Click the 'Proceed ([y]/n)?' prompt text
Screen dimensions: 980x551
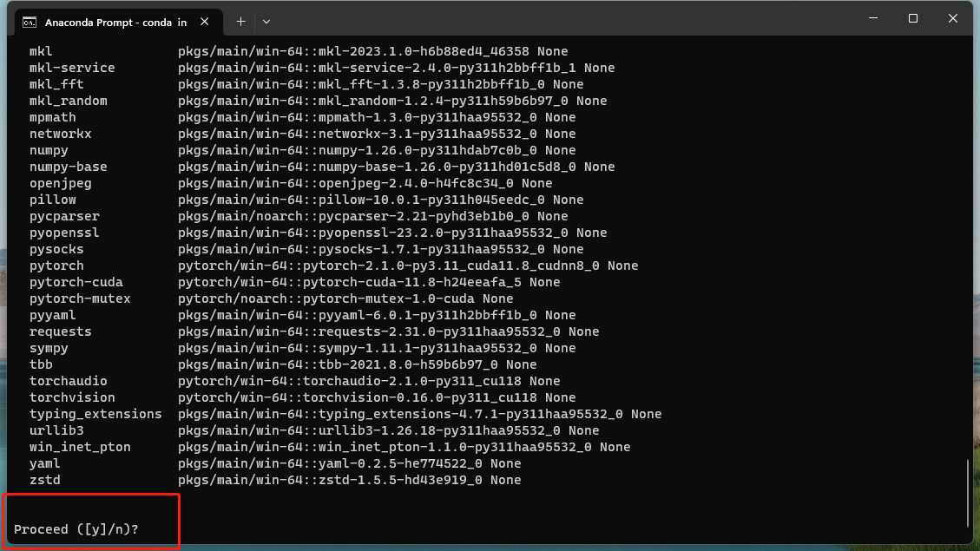[x=76, y=529]
